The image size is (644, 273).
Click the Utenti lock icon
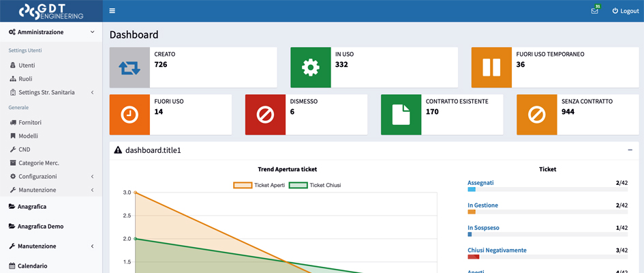(x=12, y=66)
